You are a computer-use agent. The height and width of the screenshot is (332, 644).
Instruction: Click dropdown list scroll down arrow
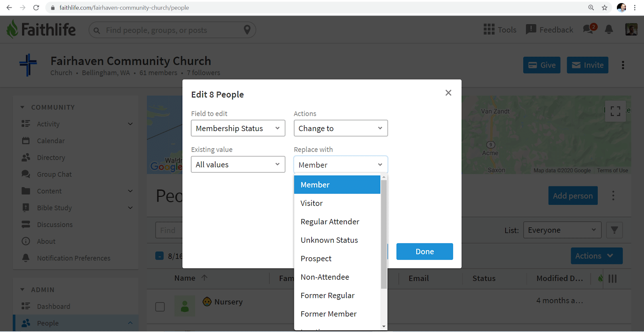[x=384, y=326]
